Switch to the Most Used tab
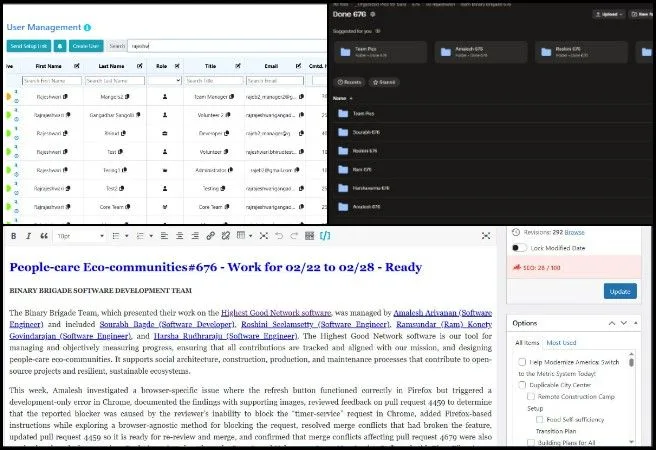The width and height of the screenshot is (656, 450). [x=561, y=342]
